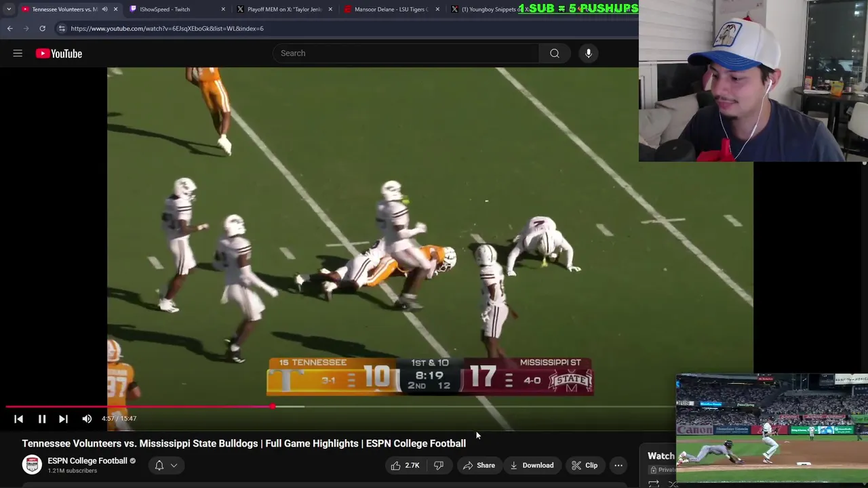Download the video
868x488 pixels.
(x=532, y=465)
